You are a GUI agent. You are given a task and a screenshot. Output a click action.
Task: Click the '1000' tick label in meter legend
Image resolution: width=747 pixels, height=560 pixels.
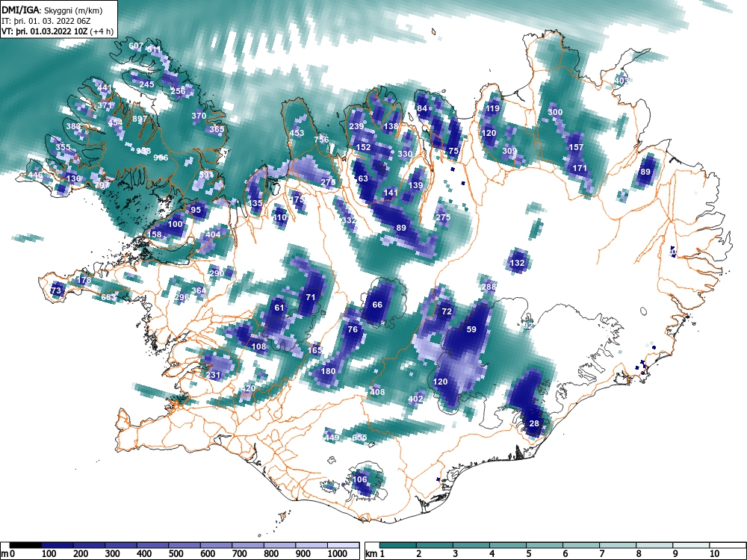338,554
